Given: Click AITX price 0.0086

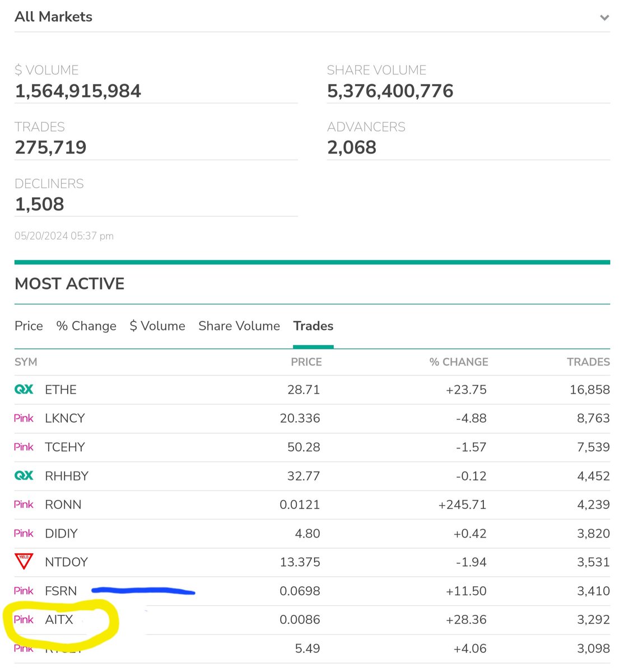Looking at the screenshot, I should (x=300, y=620).
